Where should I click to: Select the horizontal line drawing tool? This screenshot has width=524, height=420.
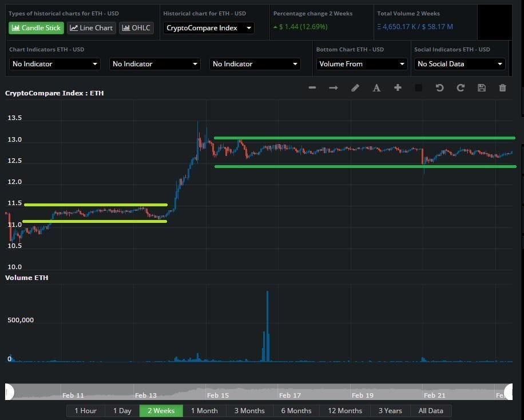coord(312,88)
